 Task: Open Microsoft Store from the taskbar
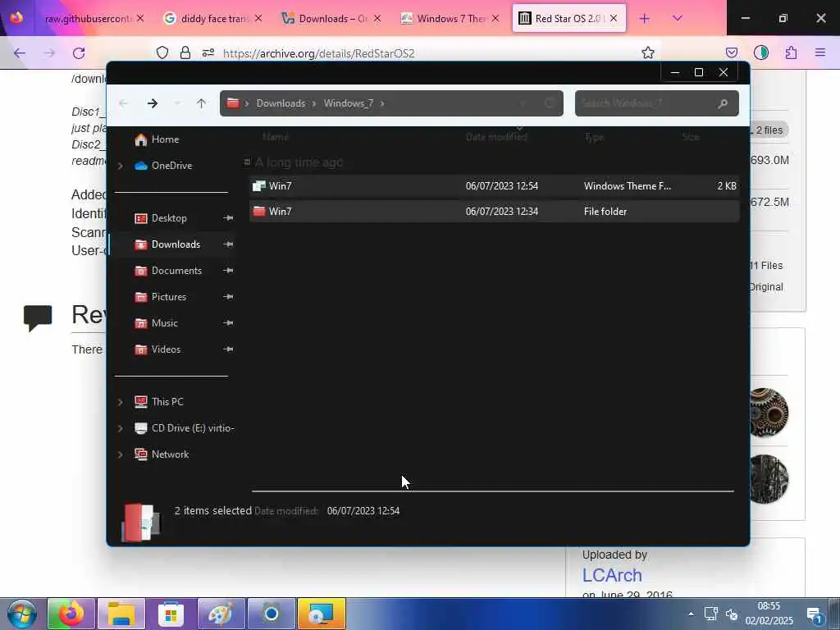pyautogui.click(x=171, y=614)
